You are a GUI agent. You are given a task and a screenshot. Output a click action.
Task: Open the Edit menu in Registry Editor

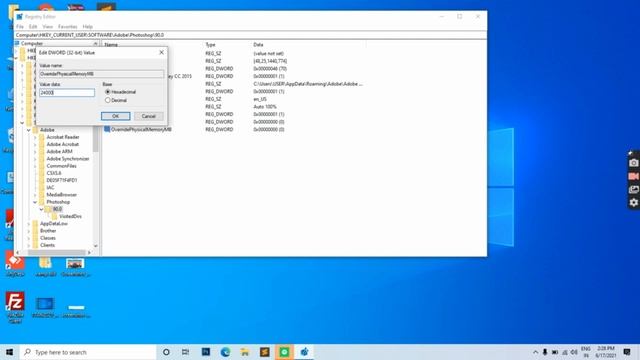point(33,27)
